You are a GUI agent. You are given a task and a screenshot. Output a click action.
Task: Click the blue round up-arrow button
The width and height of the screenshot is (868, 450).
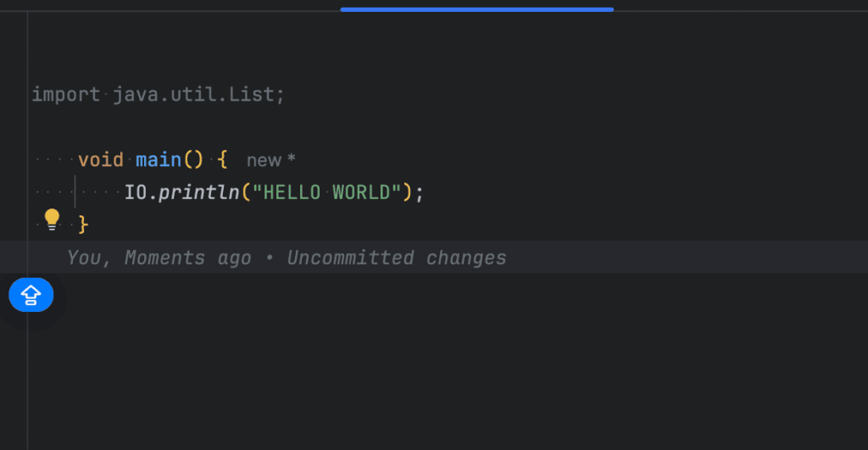pos(31,295)
